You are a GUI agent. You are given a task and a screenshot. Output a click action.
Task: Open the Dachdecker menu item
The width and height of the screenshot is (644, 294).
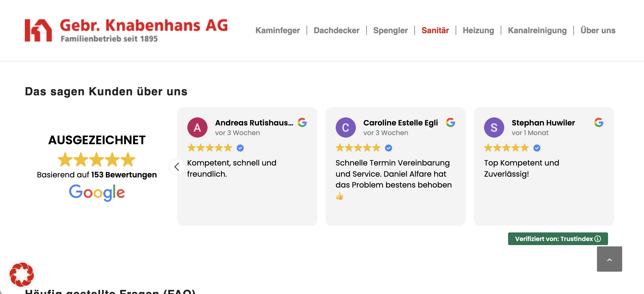pos(336,30)
